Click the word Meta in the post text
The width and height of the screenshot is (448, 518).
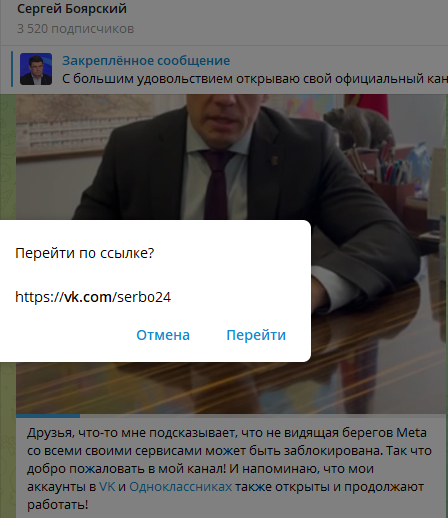411,433
